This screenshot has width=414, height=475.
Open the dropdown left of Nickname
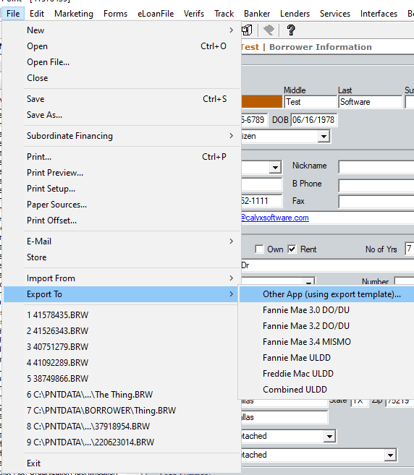tap(275, 167)
